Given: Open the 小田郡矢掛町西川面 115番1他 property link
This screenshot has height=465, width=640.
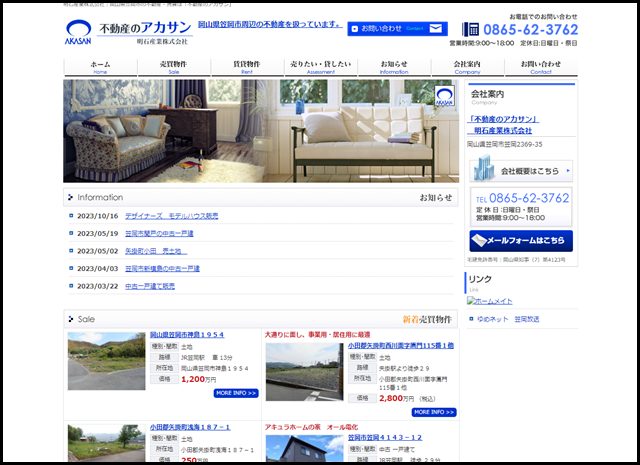Looking at the screenshot, I should click(x=401, y=345).
